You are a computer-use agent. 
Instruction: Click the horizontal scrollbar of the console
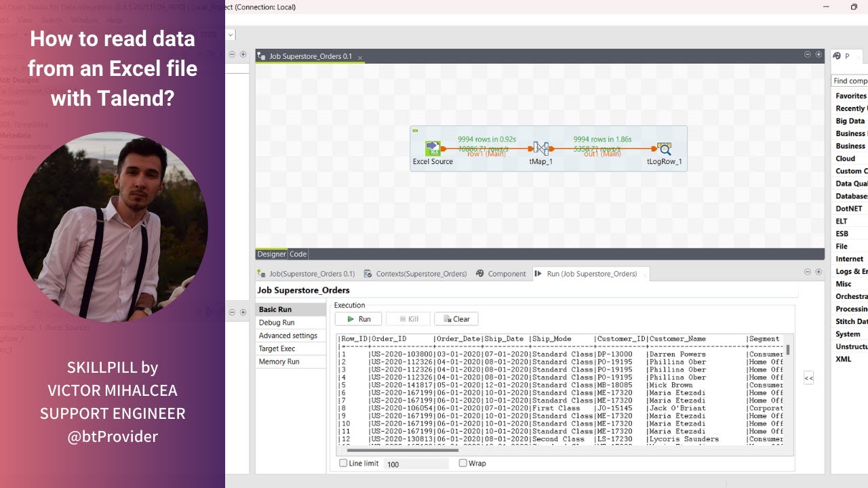[403, 450]
